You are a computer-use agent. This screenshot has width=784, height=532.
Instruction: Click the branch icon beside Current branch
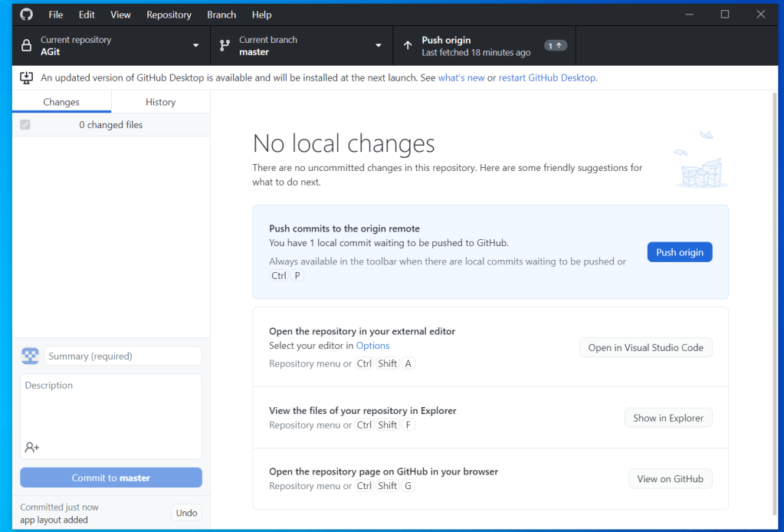225,46
